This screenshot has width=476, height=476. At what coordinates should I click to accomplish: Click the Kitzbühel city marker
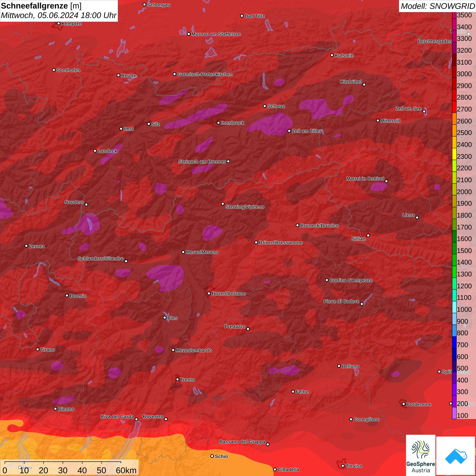click(364, 85)
